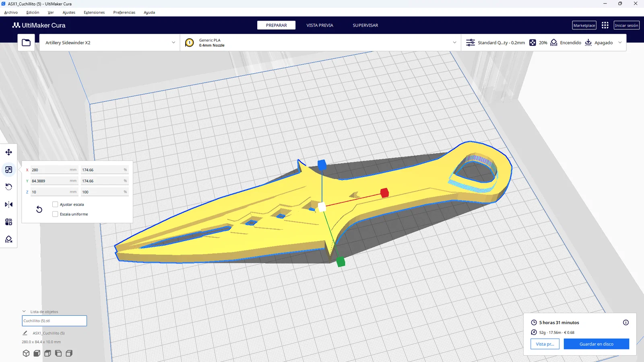Switch to top view icon
Image resolution: width=644 pixels, height=362 pixels.
point(47,353)
